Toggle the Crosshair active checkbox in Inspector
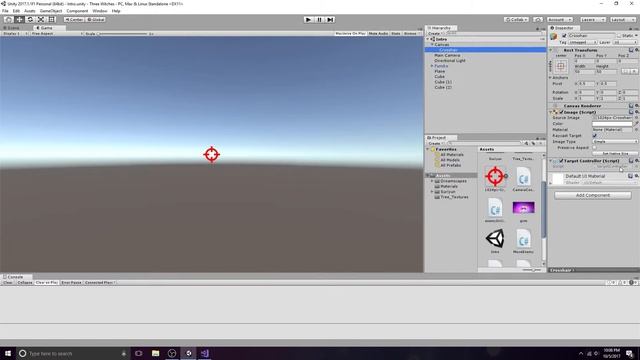This screenshot has width=640, height=360. click(564, 36)
